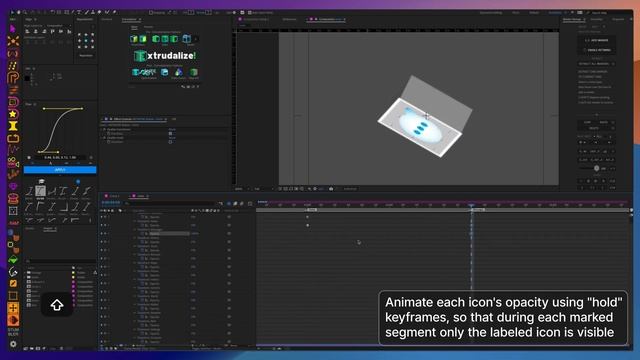
Task: Click the selection arrow tool in top toolbar
Action: click(12, 13)
